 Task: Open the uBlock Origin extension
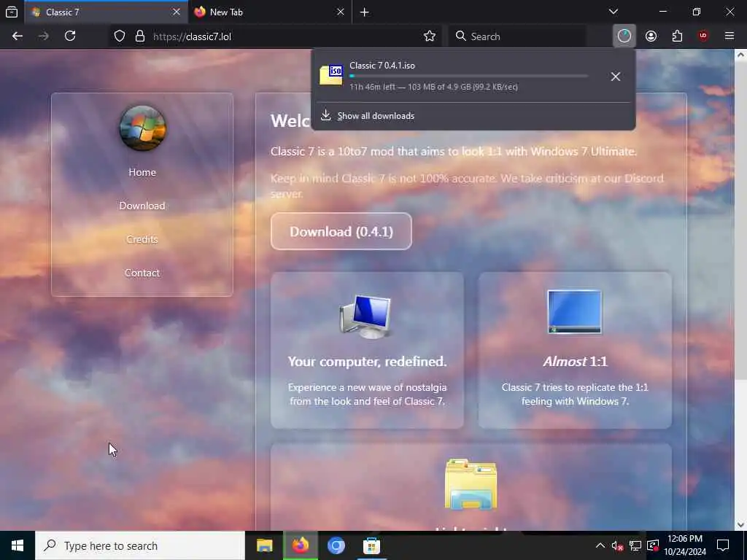coord(703,36)
